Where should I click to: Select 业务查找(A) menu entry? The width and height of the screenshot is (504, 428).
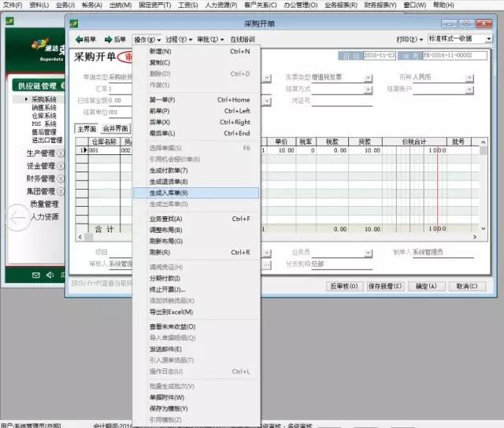click(196, 219)
